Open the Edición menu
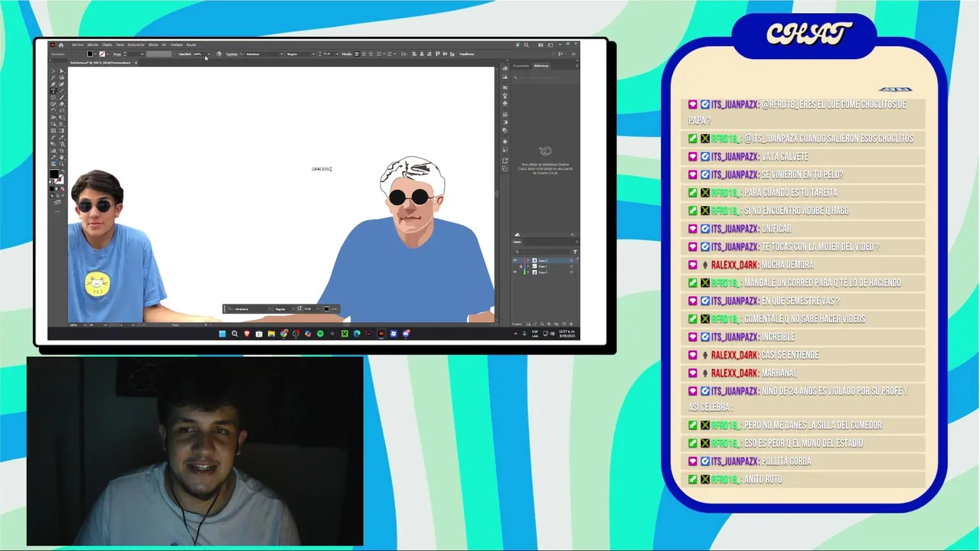 (x=93, y=44)
